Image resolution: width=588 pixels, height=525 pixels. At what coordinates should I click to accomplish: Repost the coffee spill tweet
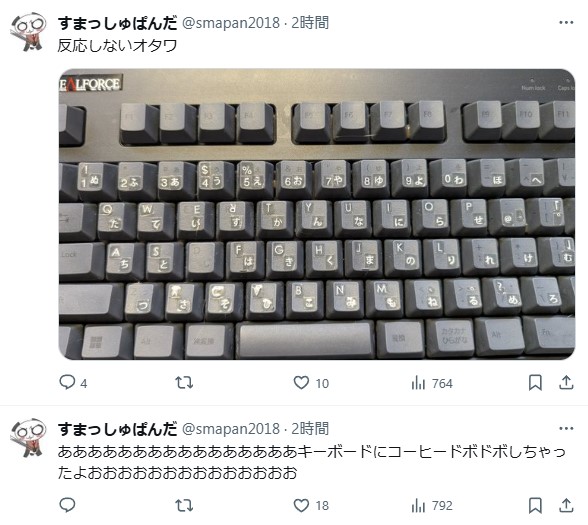(x=184, y=506)
